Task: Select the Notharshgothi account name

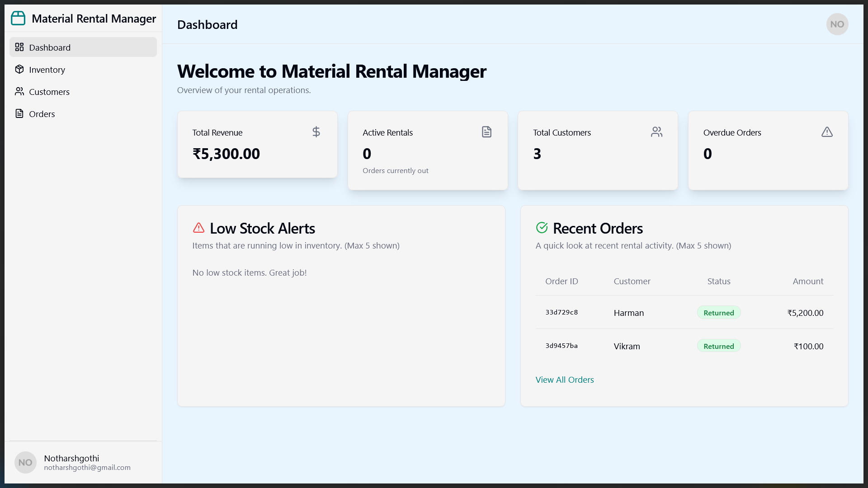Action: point(71,458)
